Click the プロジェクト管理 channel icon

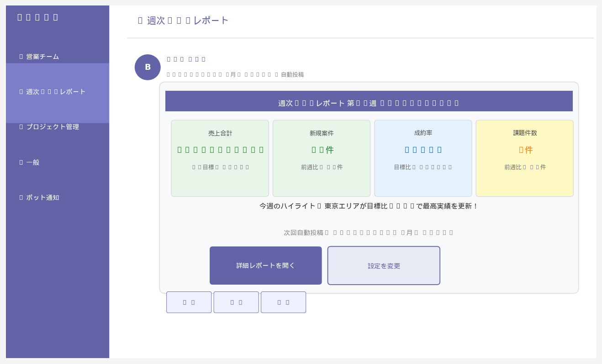pos(20,127)
